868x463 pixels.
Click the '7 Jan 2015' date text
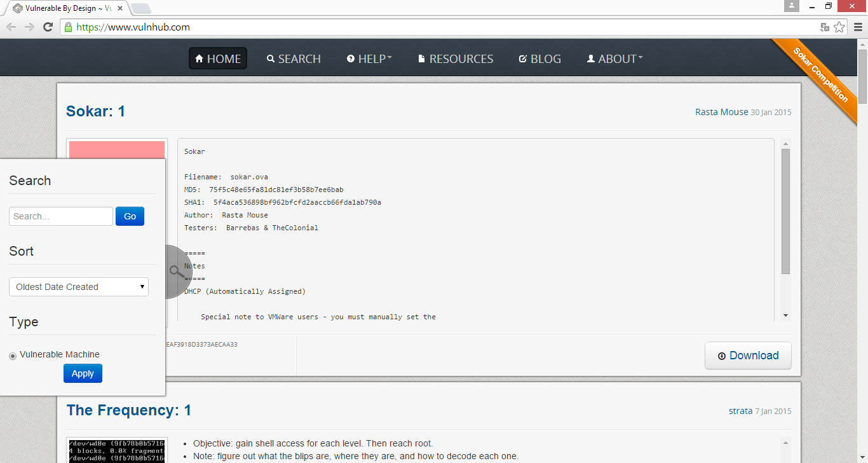(x=773, y=411)
